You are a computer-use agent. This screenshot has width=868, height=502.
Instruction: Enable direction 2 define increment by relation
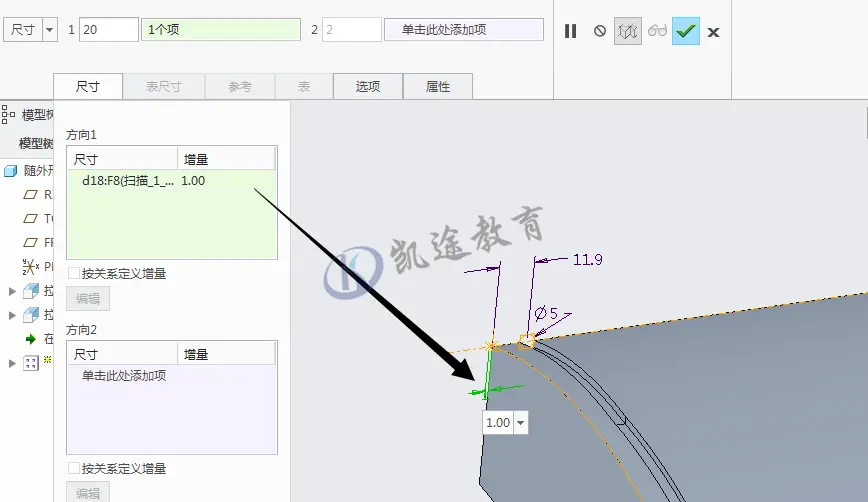74,468
